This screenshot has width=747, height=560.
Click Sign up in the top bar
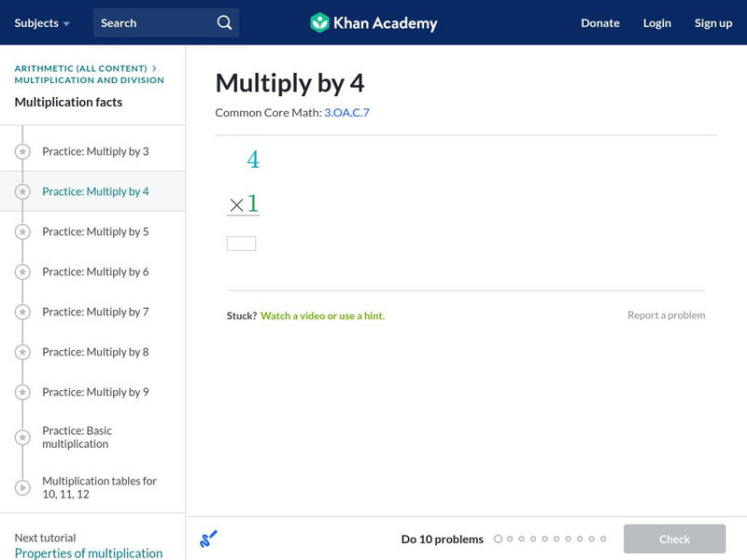[x=712, y=22]
